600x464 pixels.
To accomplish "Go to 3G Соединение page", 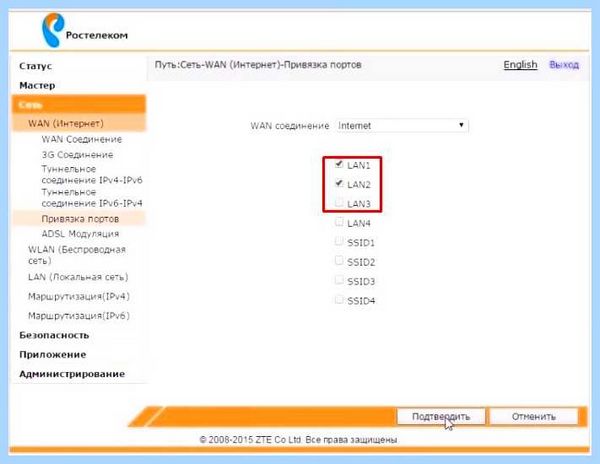I will 77,155.
